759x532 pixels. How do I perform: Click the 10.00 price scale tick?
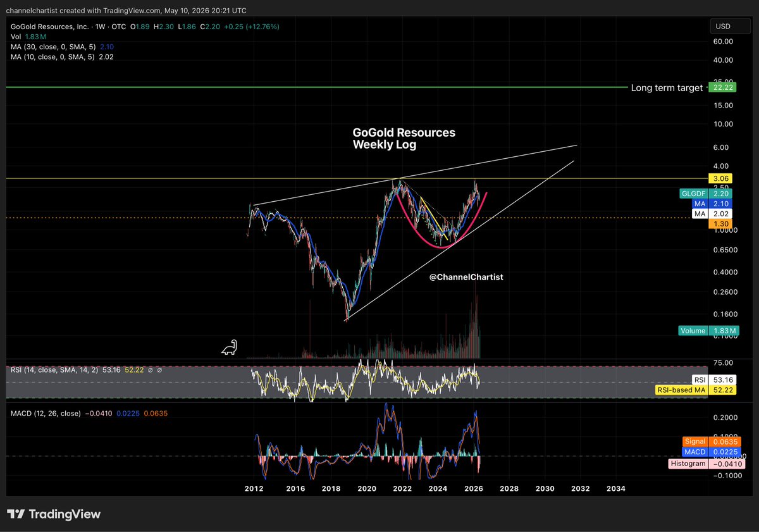(724, 124)
